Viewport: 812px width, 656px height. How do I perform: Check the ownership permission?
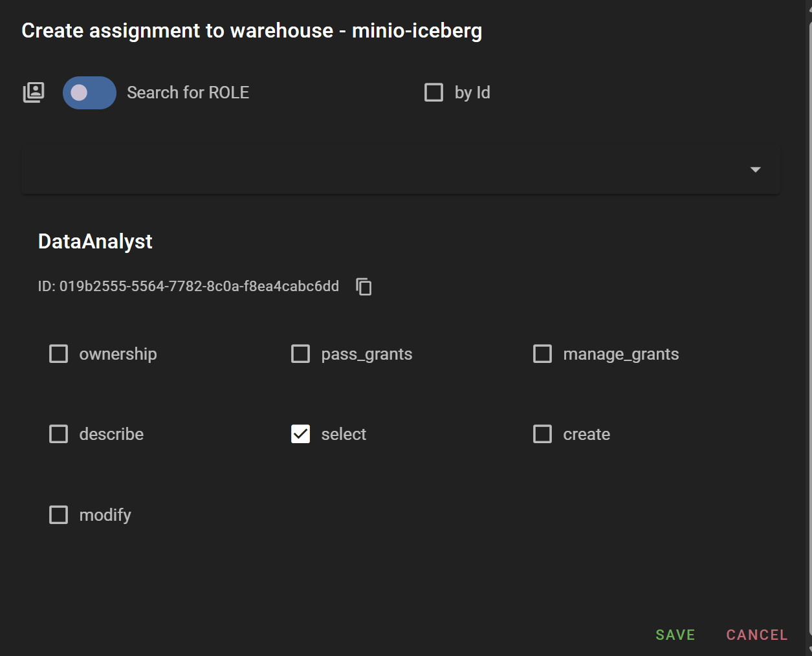click(x=59, y=354)
